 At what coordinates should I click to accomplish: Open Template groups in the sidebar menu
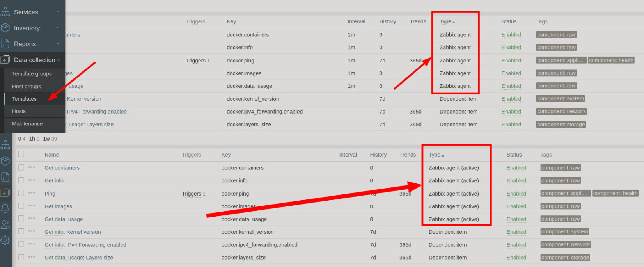tap(32, 74)
